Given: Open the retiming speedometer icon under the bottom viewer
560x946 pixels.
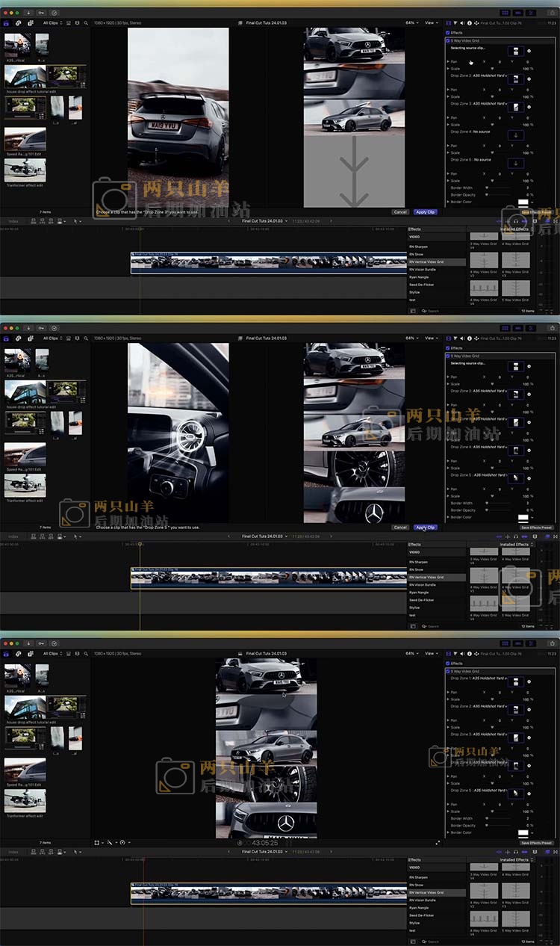Looking at the screenshot, I should point(122,842).
